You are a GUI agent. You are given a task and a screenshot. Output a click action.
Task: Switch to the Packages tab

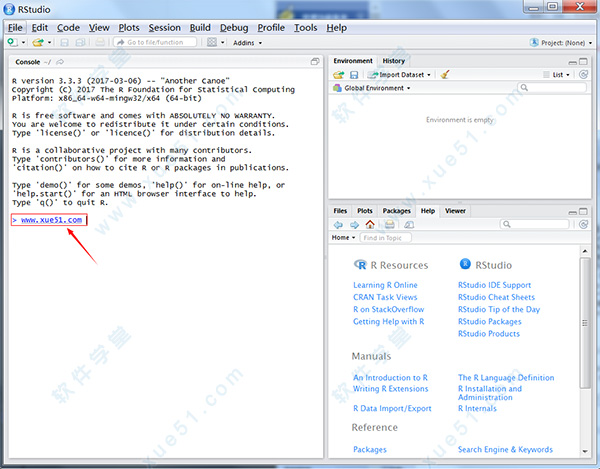point(396,211)
